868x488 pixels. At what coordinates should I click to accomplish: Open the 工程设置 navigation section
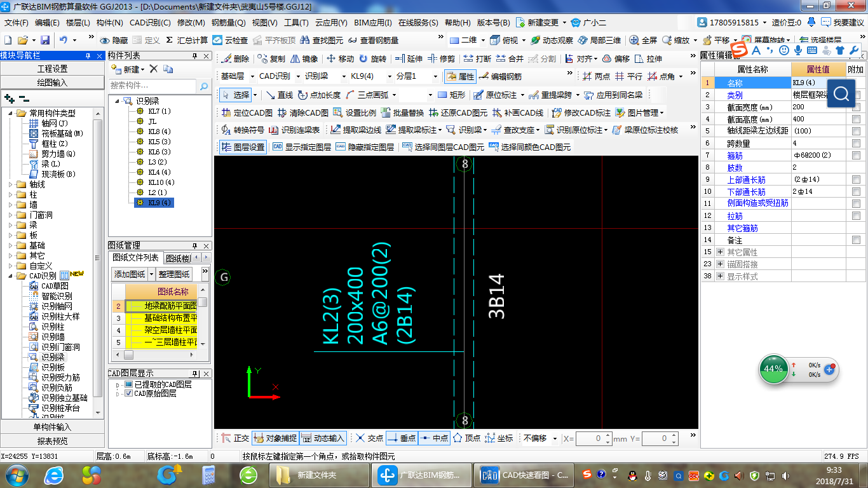(x=52, y=69)
